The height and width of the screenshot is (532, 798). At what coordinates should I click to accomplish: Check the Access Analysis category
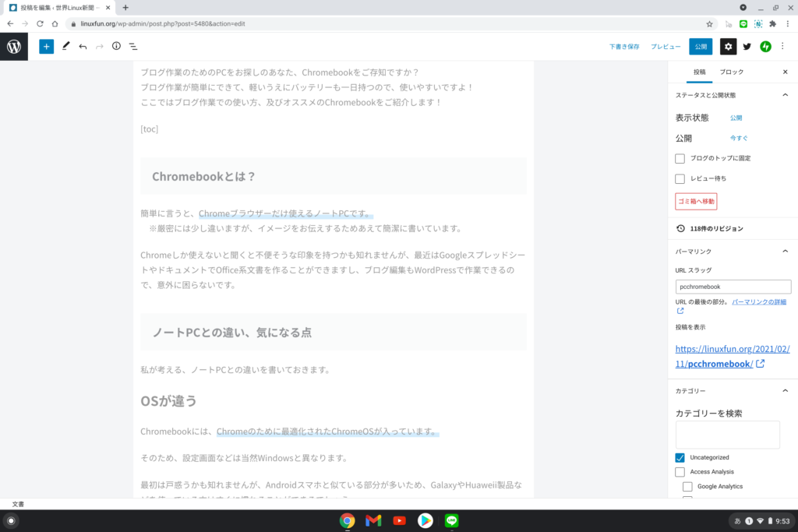tap(680, 472)
